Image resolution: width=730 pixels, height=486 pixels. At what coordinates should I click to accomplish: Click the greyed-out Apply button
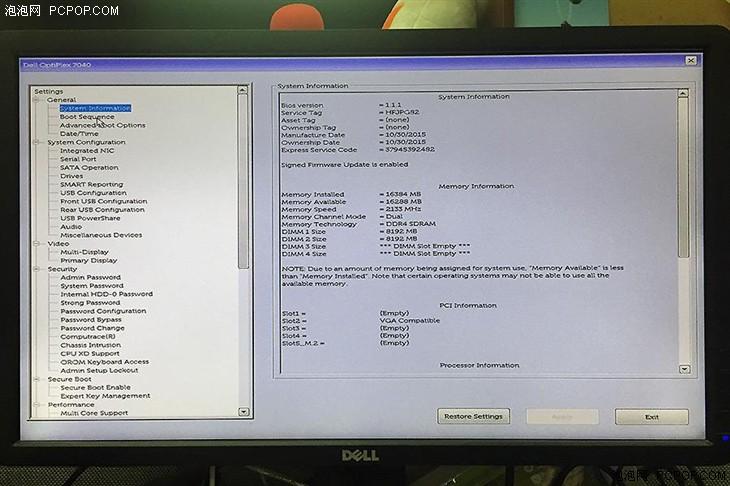(562, 417)
